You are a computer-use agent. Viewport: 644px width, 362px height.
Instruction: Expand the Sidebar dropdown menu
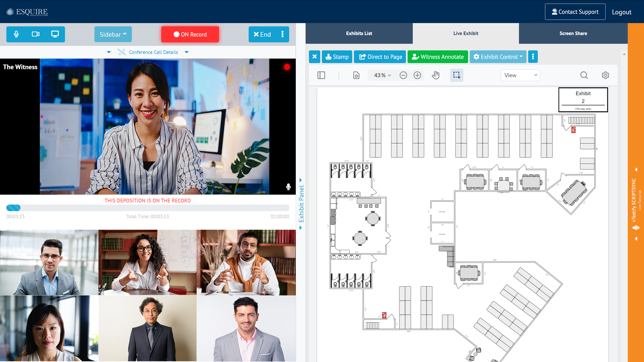coord(112,34)
